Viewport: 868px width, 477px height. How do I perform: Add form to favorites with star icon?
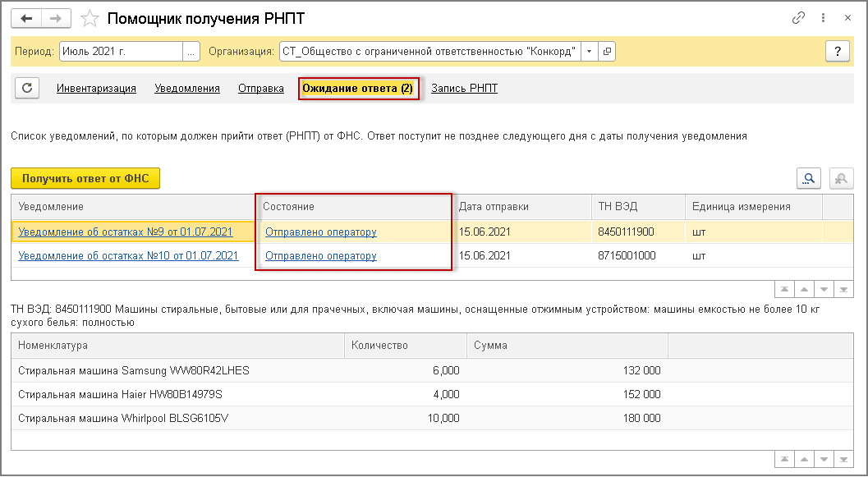(92, 18)
